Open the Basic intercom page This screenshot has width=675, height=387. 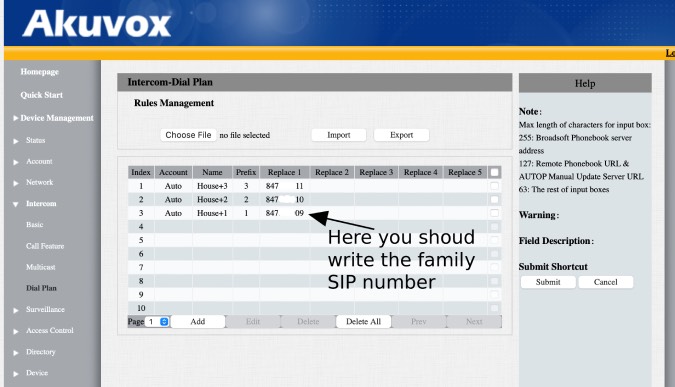point(34,225)
